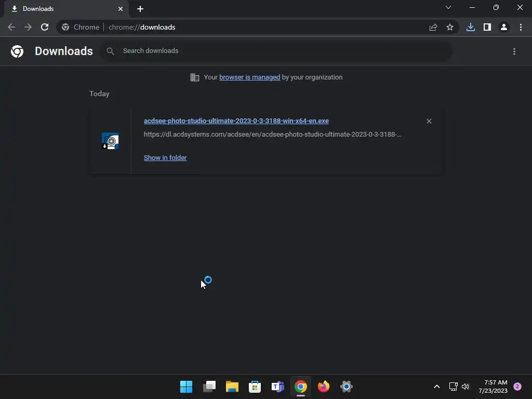Click the Today date heading
Screen dimensions: 532x399
(99, 94)
